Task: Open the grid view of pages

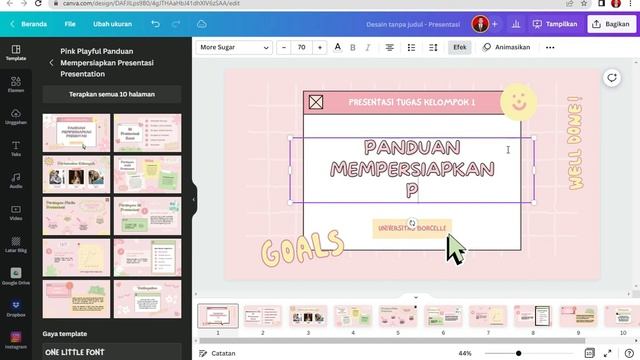Action: [589, 353]
